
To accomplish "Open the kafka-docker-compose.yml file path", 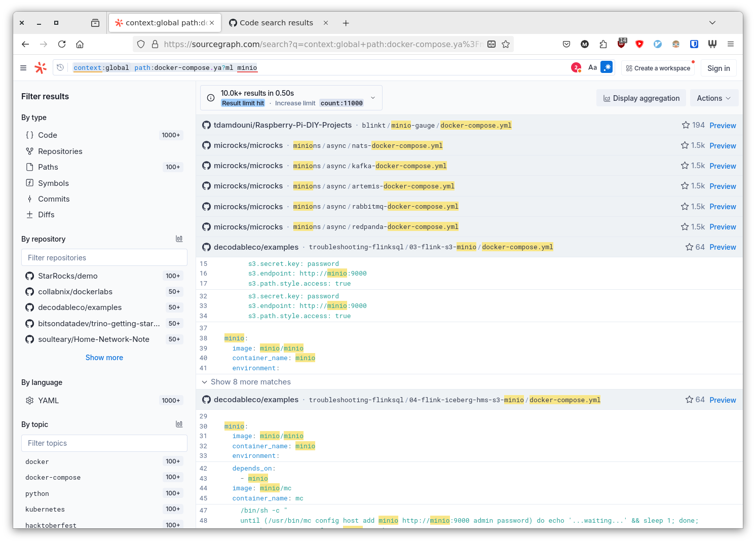I will (x=369, y=166).
